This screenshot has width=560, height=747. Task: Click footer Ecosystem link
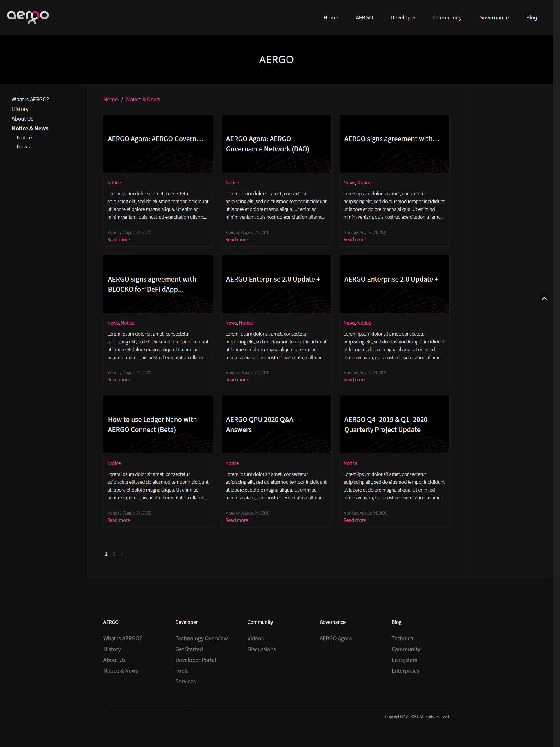tap(404, 660)
